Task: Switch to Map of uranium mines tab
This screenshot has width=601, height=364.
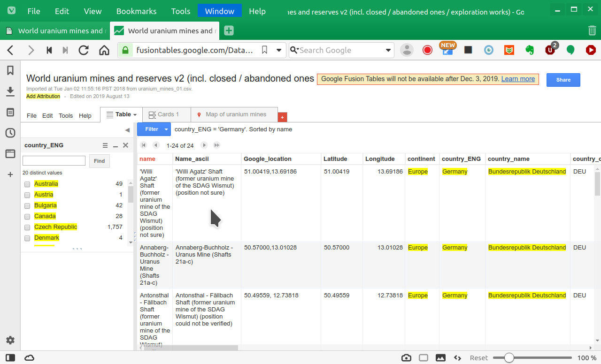Action: 234,114
